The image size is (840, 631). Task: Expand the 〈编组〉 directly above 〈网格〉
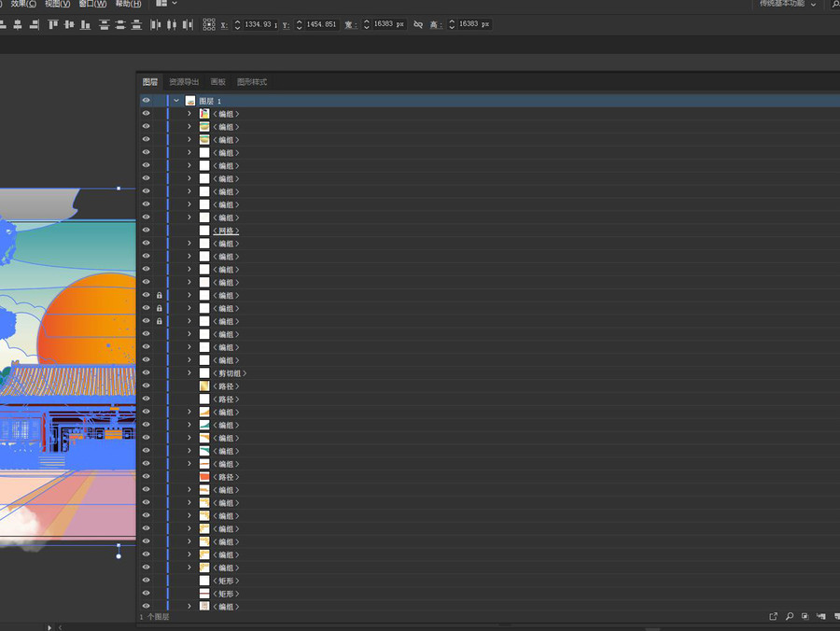[x=189, y=217]
